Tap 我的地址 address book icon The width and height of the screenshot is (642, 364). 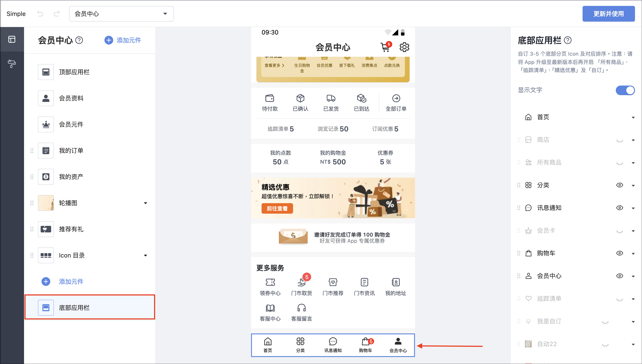(396, 282)
